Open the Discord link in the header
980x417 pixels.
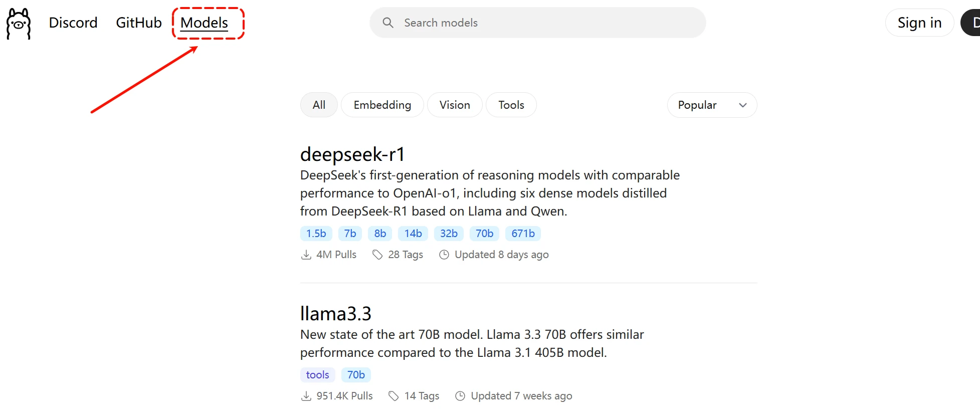pyautogui.click(x=73, y=23)
